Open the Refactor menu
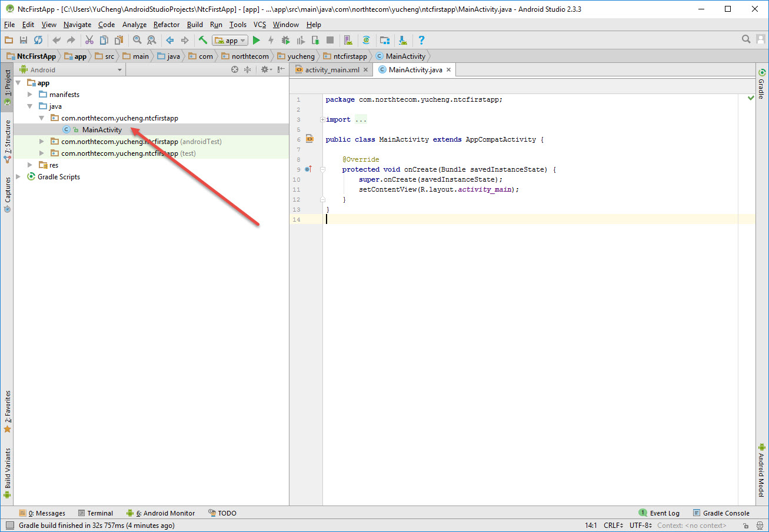 [167, 25]
